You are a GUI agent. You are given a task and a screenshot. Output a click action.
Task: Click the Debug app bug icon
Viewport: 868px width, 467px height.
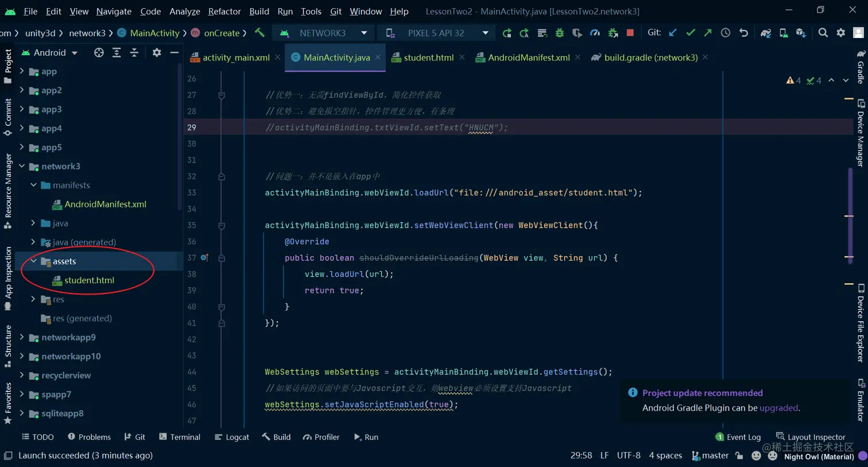point(559,33)
